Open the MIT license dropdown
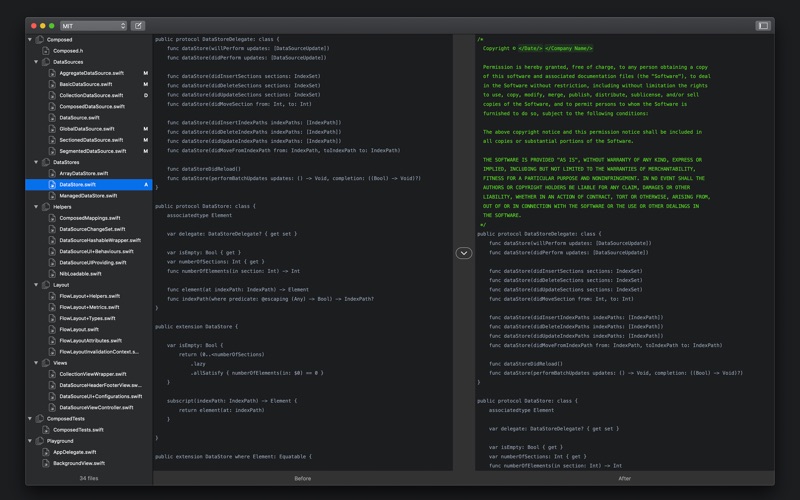Image resolution: width=800 pixels, height=500 pixels. click(93, 26)
